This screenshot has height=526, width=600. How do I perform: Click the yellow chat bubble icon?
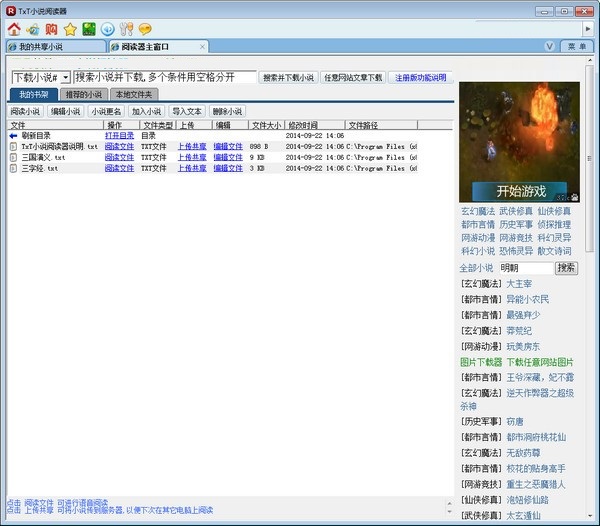pyautogui.click(x=145, y=29)
